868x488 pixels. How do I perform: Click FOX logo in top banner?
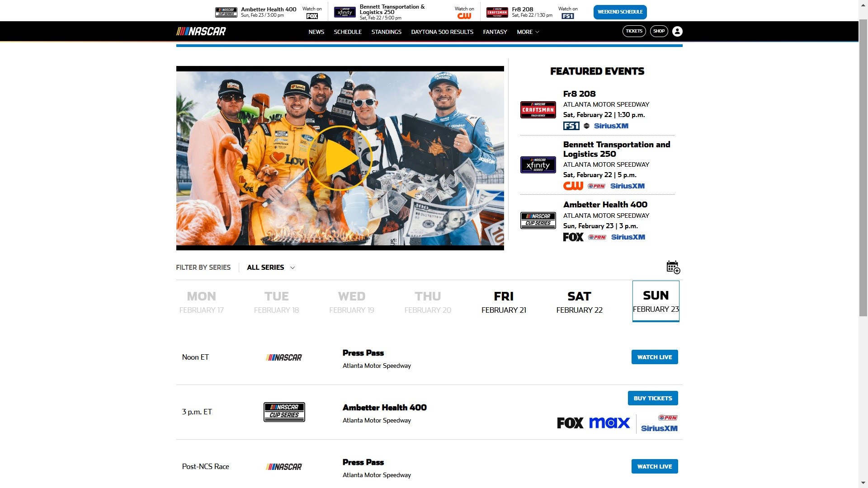tap(312, 16)
